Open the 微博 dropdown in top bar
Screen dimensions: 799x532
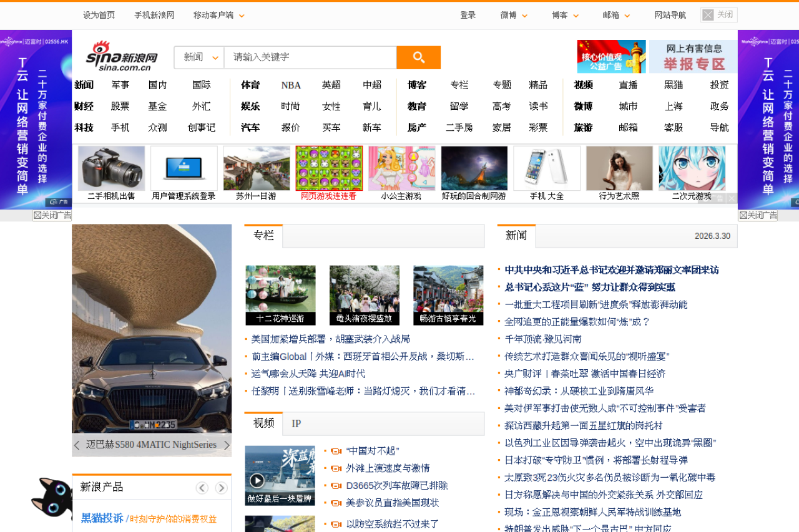(514, 15)
